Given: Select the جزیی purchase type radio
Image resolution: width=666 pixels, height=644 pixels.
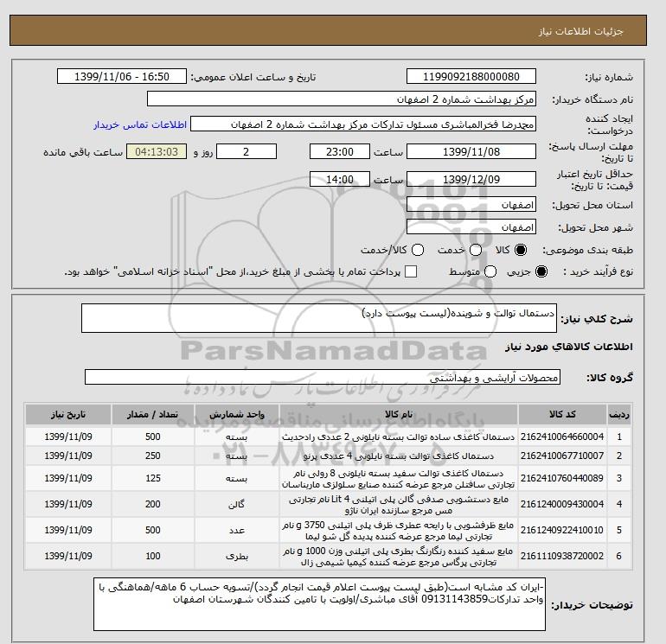Looking at the screenshot, I should click(541, 271).
